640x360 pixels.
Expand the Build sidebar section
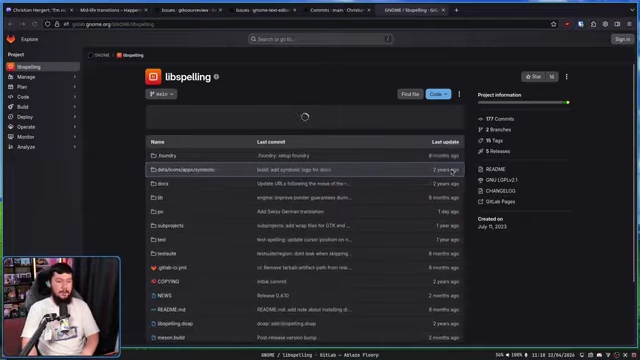click(43, 107)
